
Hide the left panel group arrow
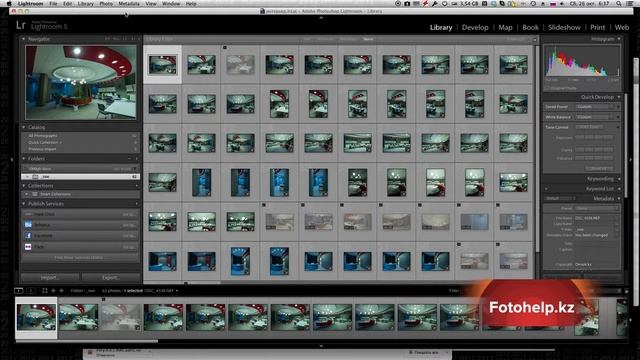[12, 160]
